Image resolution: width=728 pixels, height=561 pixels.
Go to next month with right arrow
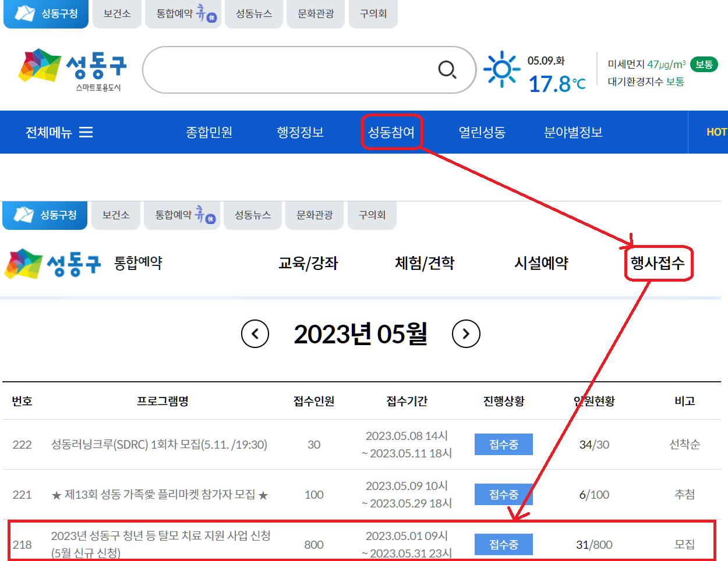(x=466, y=333)
